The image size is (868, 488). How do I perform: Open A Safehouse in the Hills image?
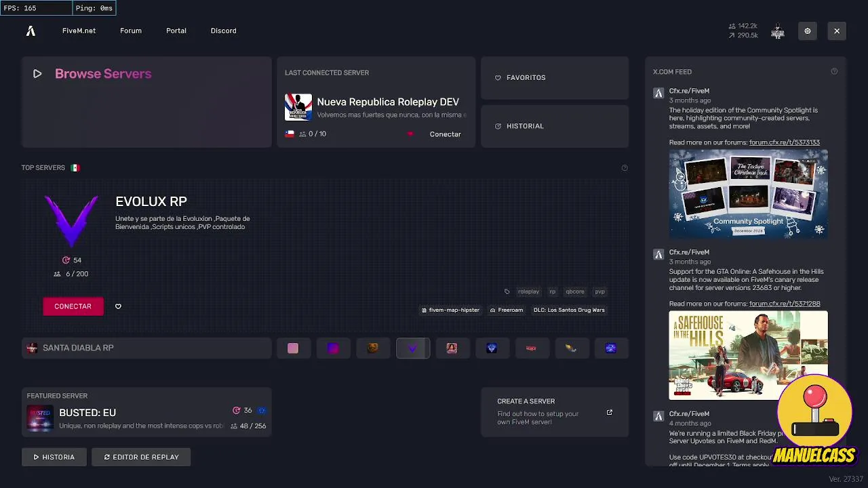749,355
